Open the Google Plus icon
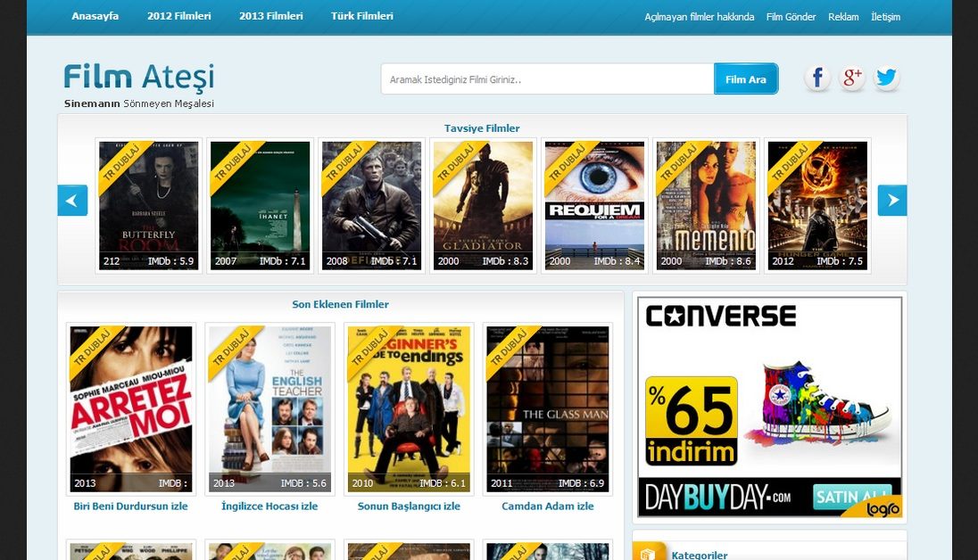Screen dimensions: 978x560 point(852,78)
